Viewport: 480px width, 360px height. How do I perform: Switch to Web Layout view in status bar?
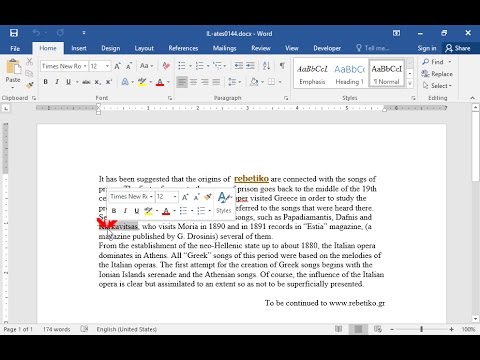click(x=378, y=329)
